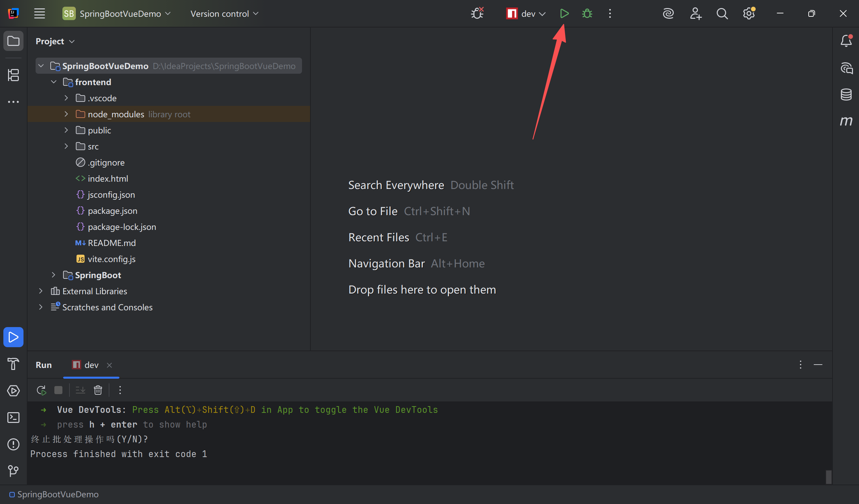Open the package.json file

(x=112, y=211)
